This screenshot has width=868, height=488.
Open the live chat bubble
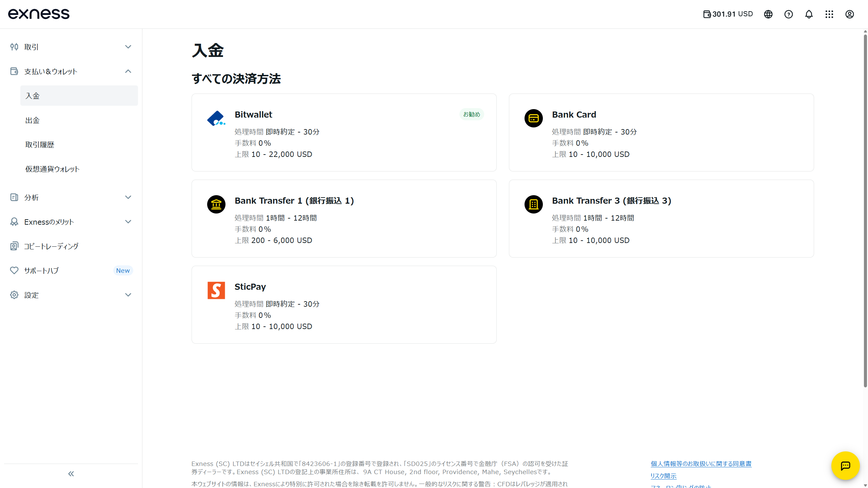point(846,466)
